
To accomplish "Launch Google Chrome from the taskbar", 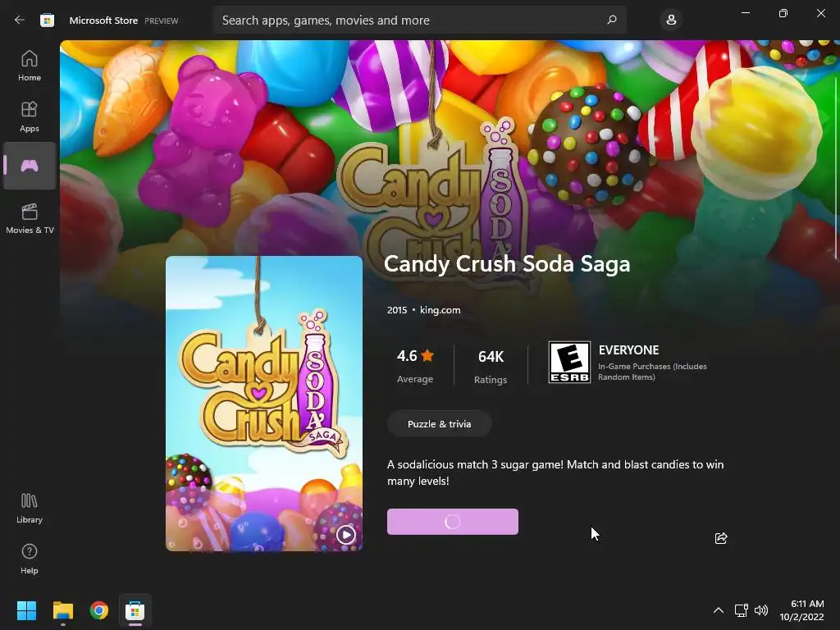I will click(99, 610).
